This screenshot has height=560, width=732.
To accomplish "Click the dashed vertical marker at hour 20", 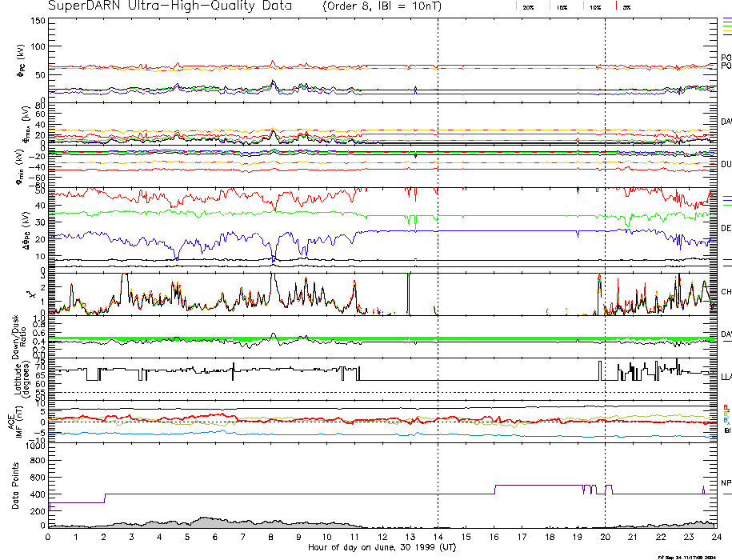I will point(606,240).
